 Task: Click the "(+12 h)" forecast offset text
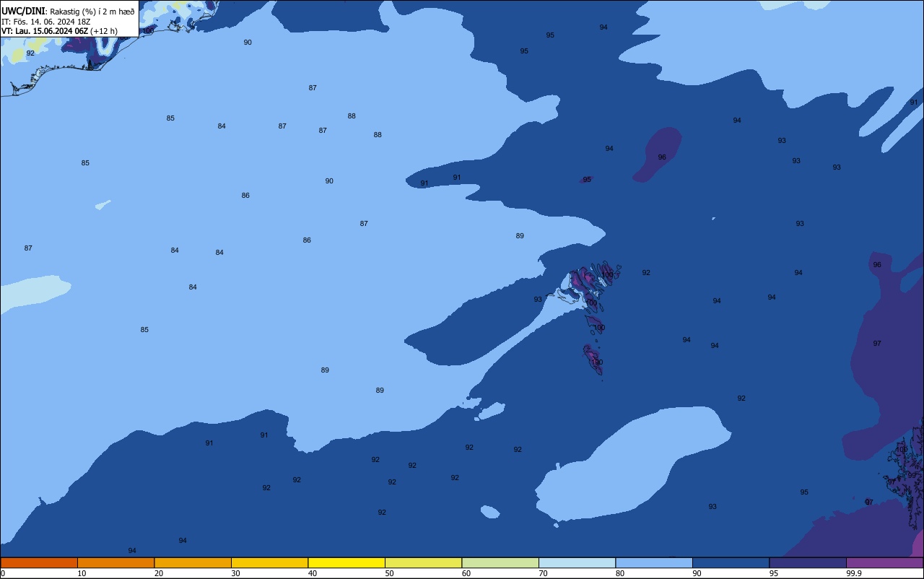pyautogui.click(x=104, y=31)
